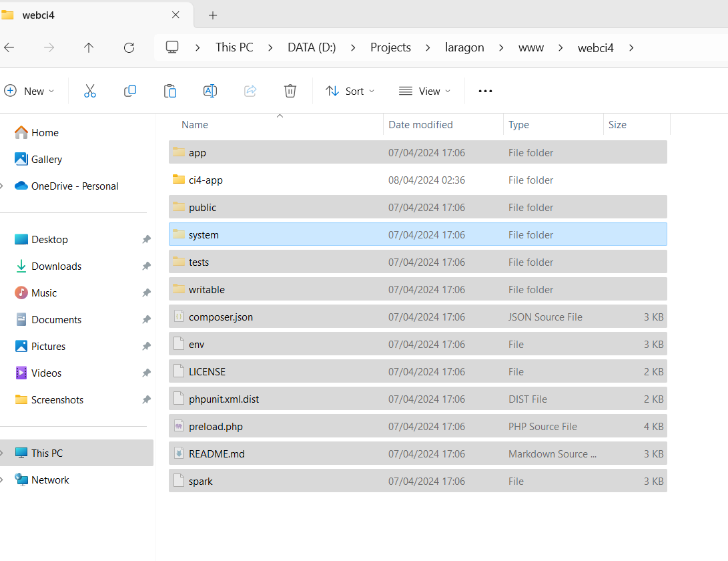Select OneDrive - Personal in sidebar
This screenshot has width=728, height=561.
[x=66, y=186]
